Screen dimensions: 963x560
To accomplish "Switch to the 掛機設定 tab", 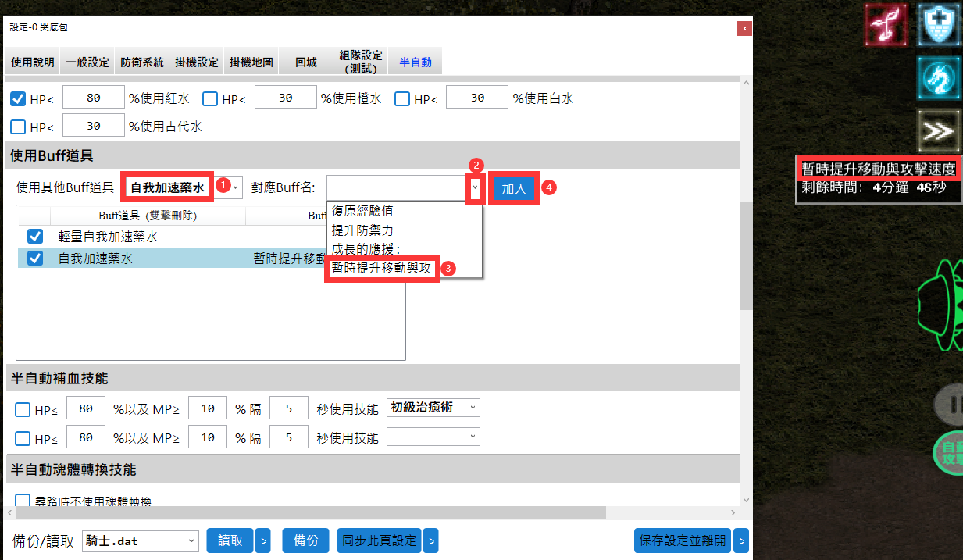I will 197,62.
